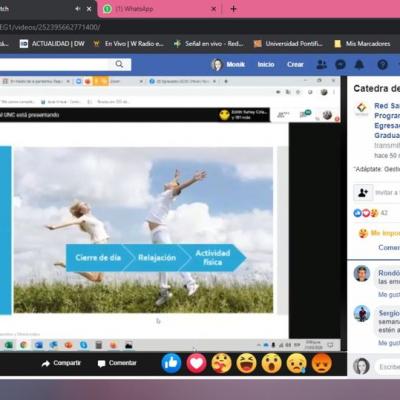The width and height of the screenshot is (400, 400).
Task: Go to Inicio in the Facebook bar
Action: click(x=266, y=64)
